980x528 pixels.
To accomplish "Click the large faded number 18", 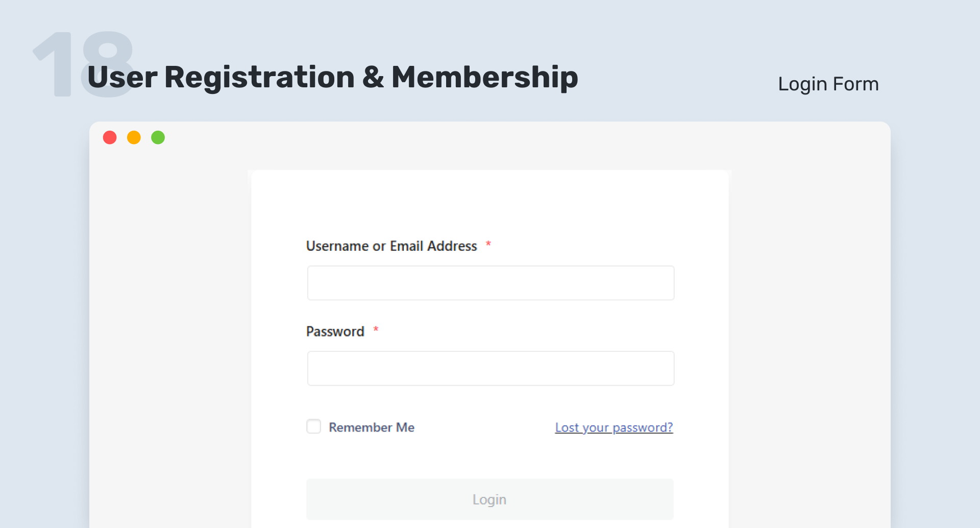I will pos(83,64).
